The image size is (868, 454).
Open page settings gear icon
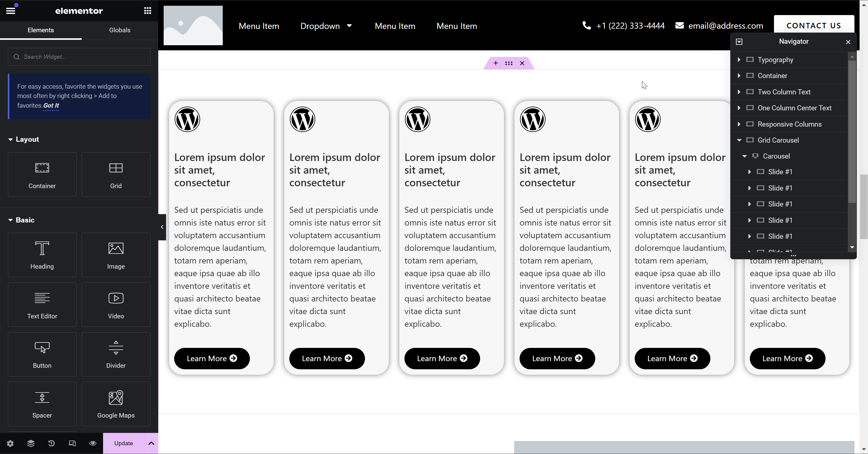[x=10, y=443]
